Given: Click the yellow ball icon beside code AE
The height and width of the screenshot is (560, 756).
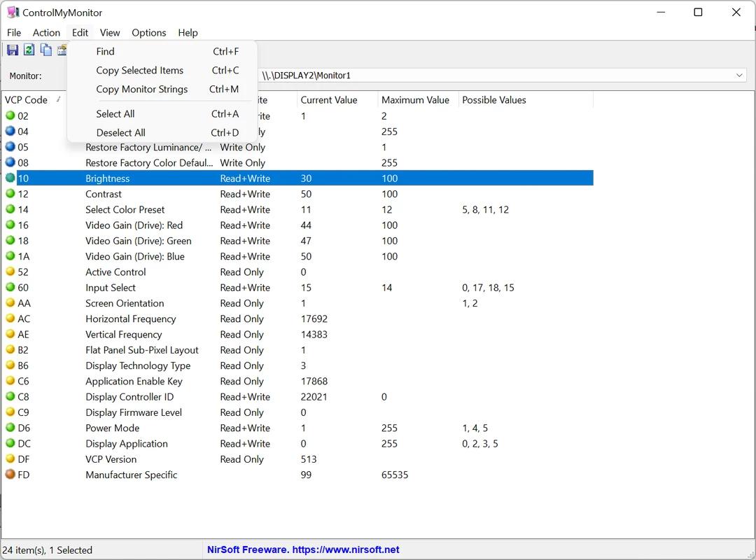Looking at the screenshot, I should (x=10, y=334).
